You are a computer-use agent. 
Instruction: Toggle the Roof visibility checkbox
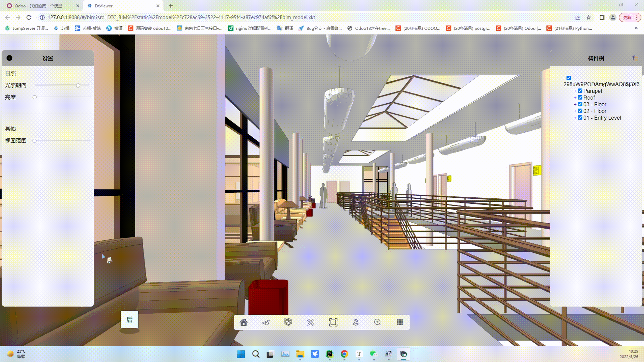click(580, 97)
